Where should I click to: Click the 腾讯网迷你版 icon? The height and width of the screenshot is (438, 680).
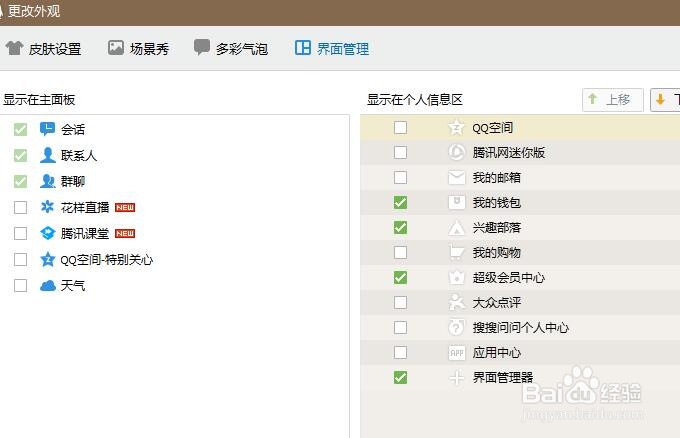click(456, 152)
